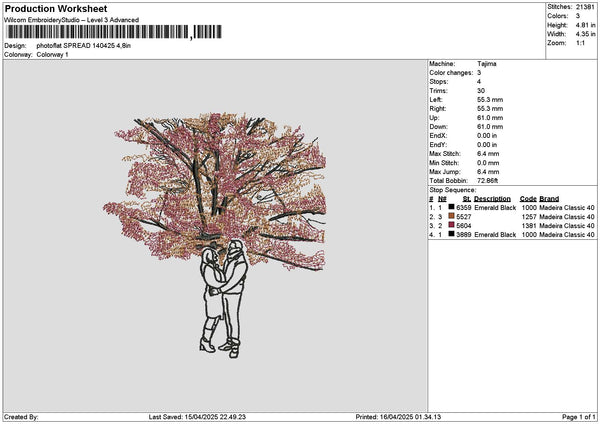
Task: Select the 'Wilcom EmbroideryStudio – Level 3 Advanced' line
Action: point(72,20)
